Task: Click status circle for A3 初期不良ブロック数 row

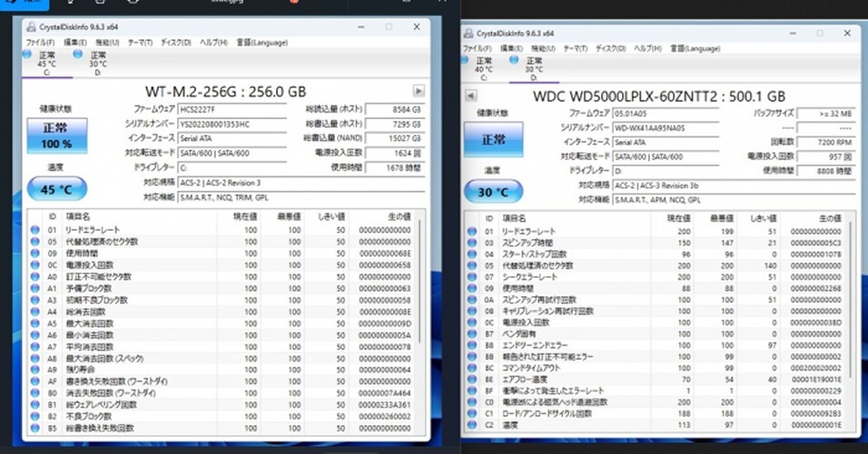Action: coord(35,300)
